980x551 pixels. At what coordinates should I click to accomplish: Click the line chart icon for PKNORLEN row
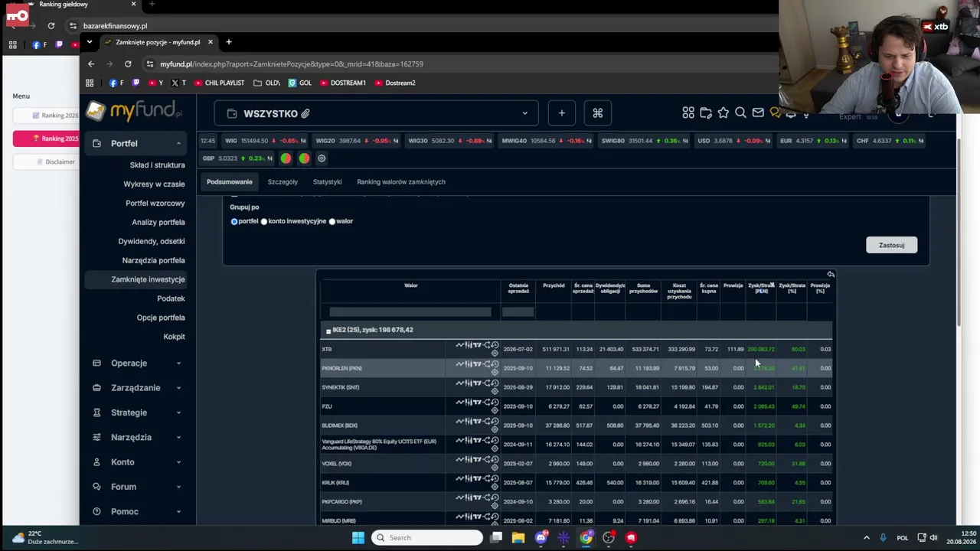pos(460,365)
